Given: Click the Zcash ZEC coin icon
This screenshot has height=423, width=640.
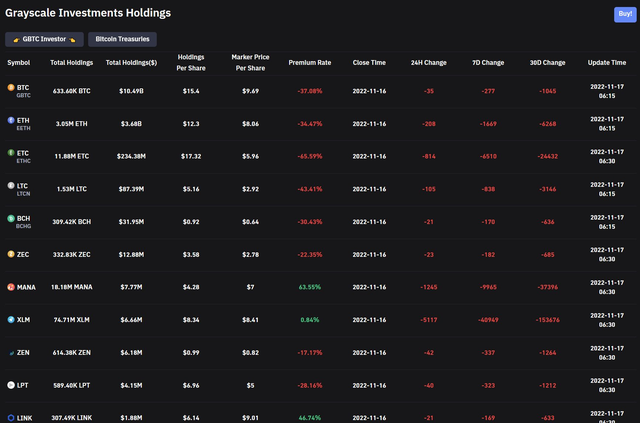Looking at the screenshot, I should (x=11, y=254).
